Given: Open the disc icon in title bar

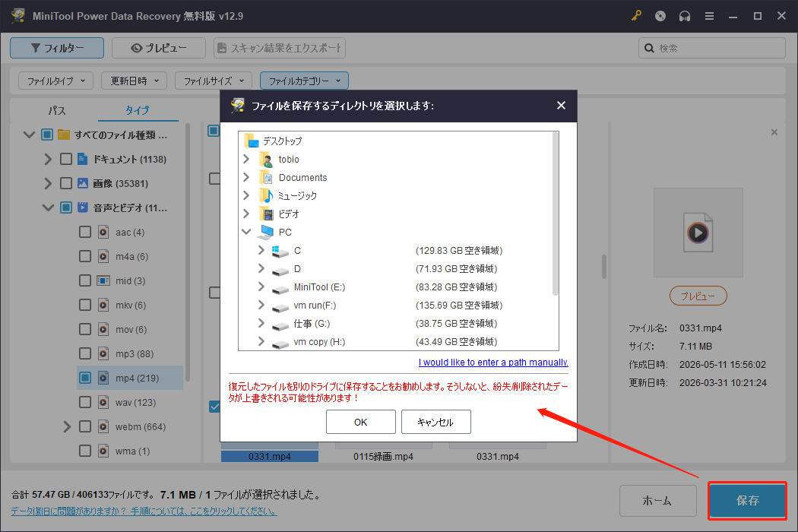Looking at the screenshot, I should click(660, 16).
